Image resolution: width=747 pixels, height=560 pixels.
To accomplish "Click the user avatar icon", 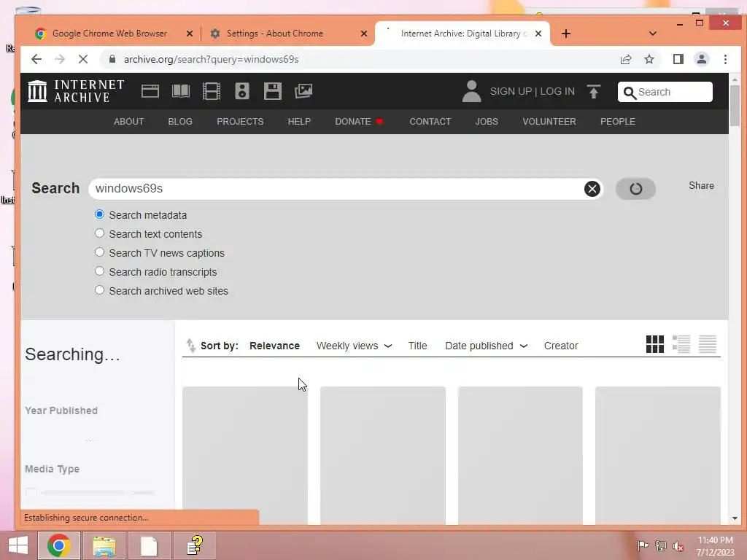I will point(471,91).
